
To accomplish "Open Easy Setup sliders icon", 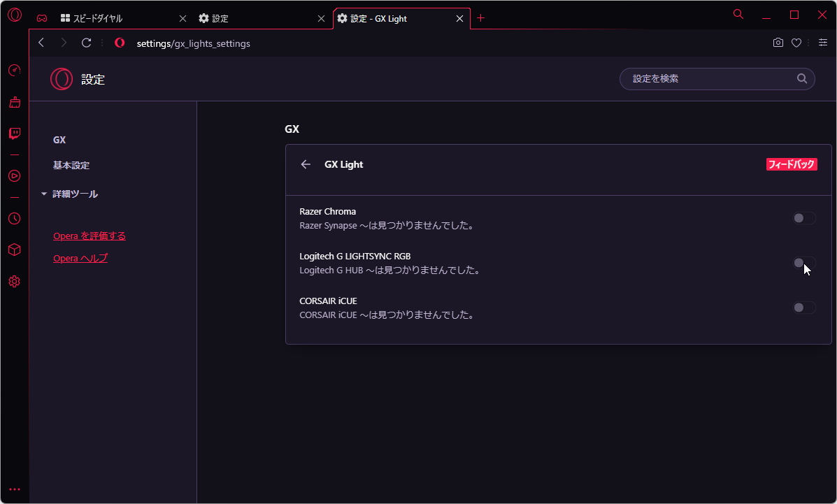I will 823,43.
